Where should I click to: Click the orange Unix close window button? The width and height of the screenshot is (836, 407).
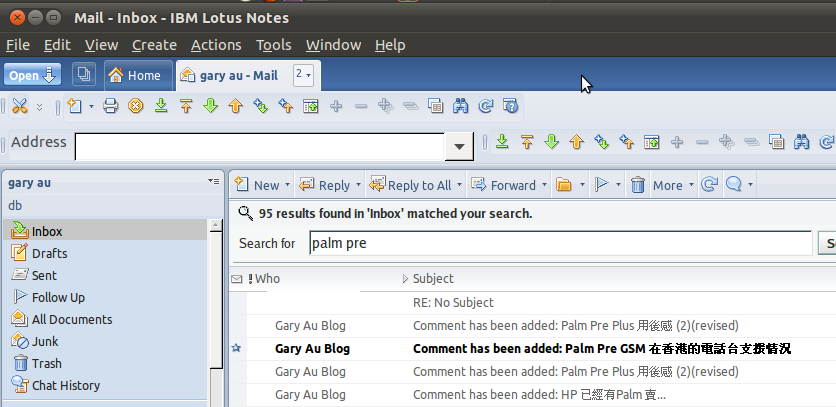coord(18,18)
